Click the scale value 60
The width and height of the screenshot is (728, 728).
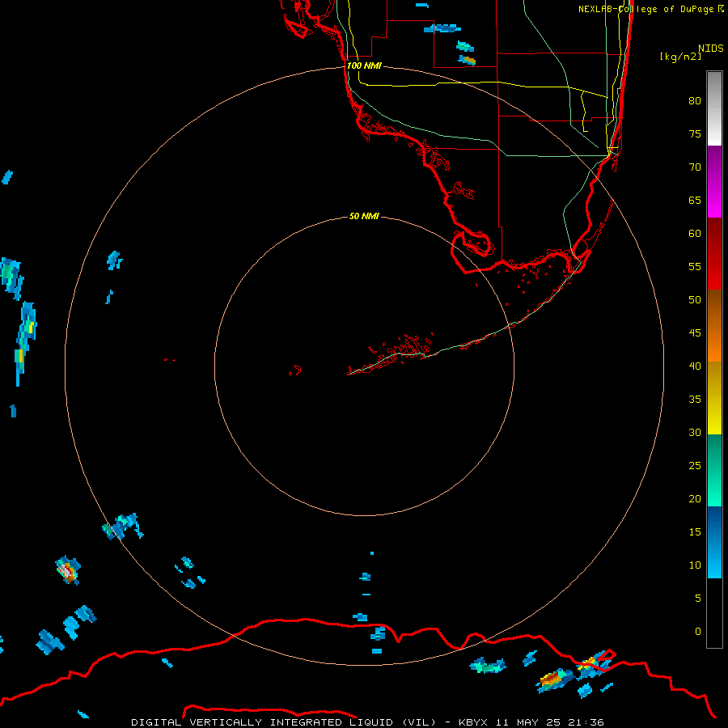click(x=695, y=234)
